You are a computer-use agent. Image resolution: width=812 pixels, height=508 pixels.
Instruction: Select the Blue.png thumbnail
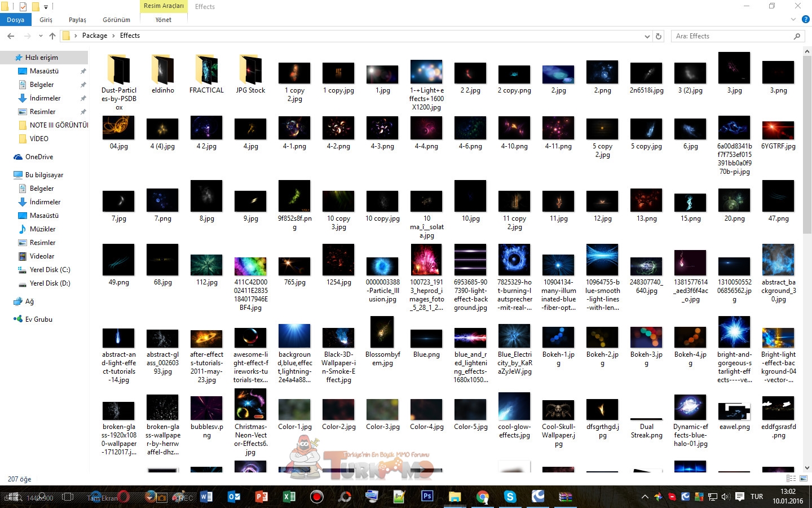coord(426,340)
